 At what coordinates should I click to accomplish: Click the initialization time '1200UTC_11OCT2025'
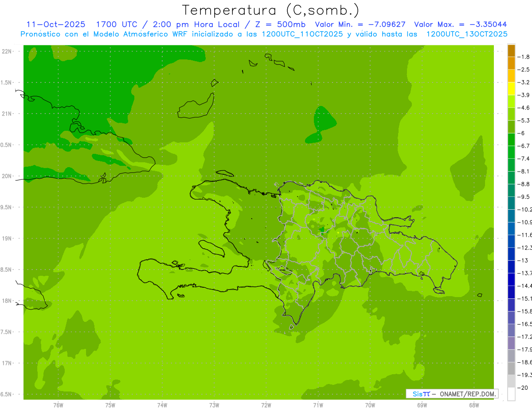click(302, 34)
